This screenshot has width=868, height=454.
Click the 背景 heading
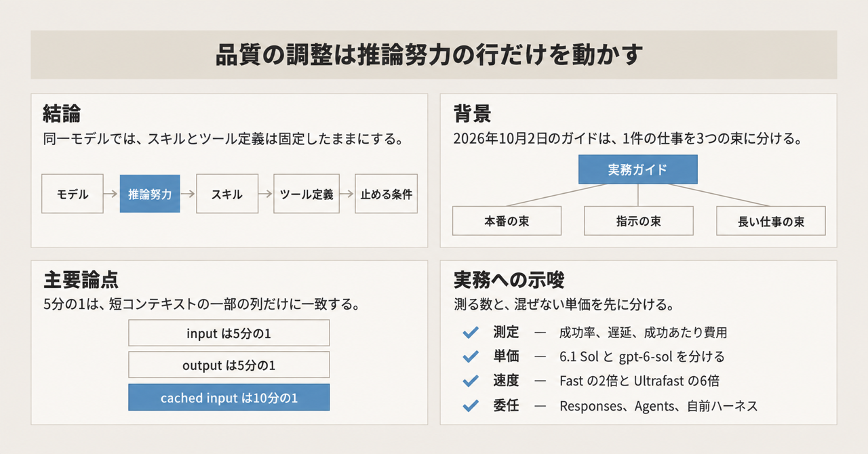(472, 112)
